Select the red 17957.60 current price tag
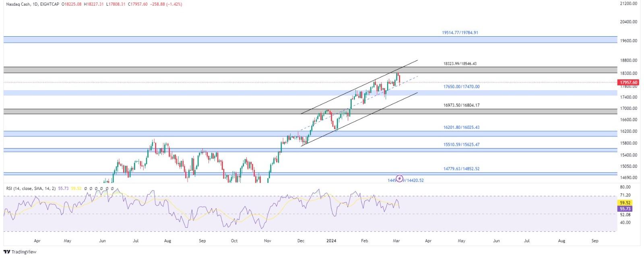The image size is (644, 258). click(x=629, y=82)
